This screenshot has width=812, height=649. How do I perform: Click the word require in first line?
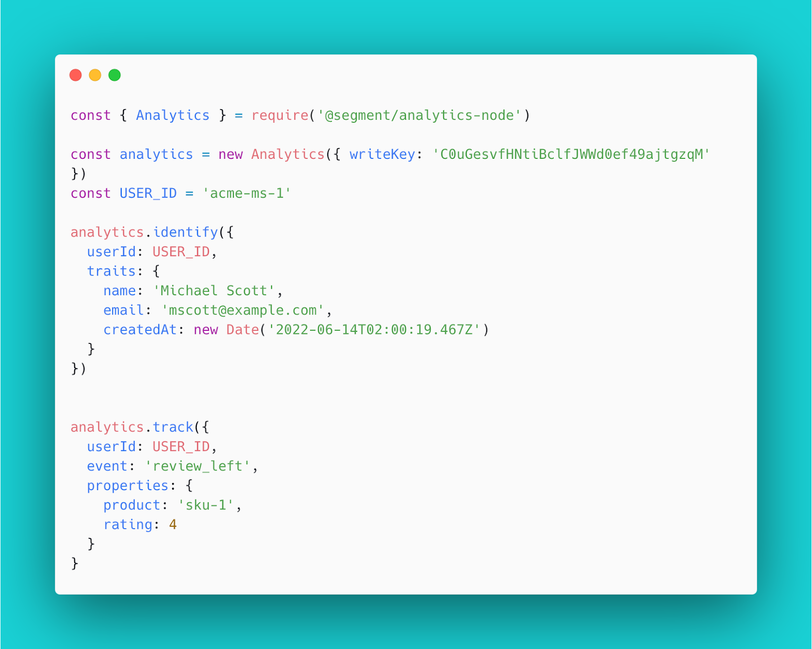(x=280, y=116)
